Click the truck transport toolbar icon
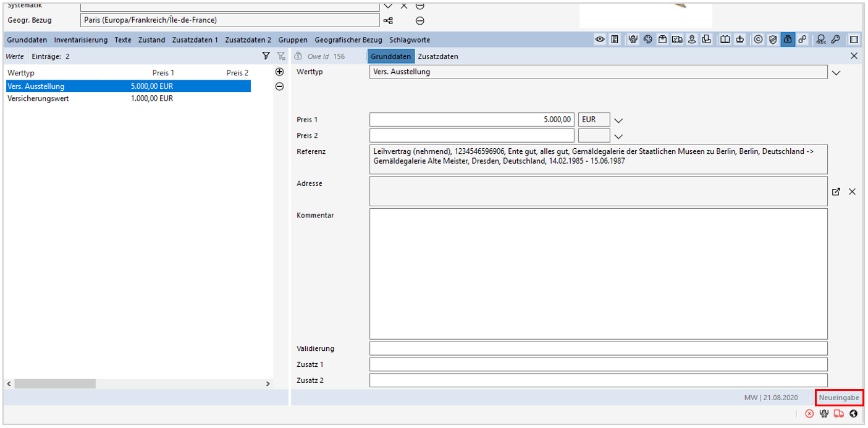 pos(678,39)
